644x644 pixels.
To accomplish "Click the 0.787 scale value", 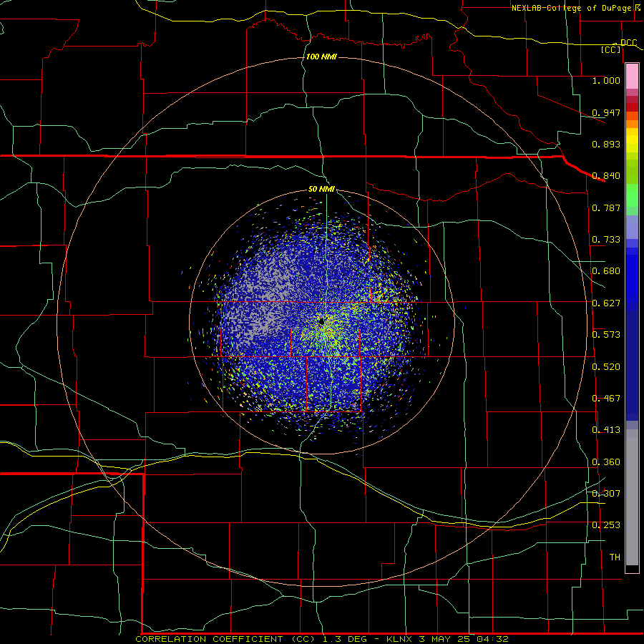I will pyautogui.click(x=606, y=208).
